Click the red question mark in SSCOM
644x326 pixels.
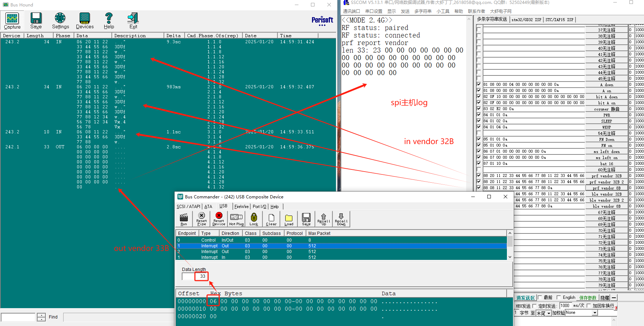click(615, 308)
